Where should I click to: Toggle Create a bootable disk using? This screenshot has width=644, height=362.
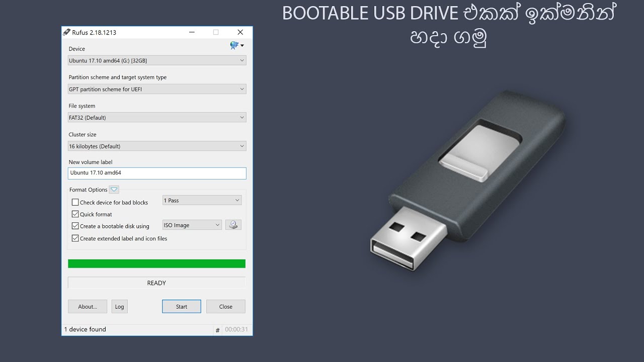pos(75,226)
